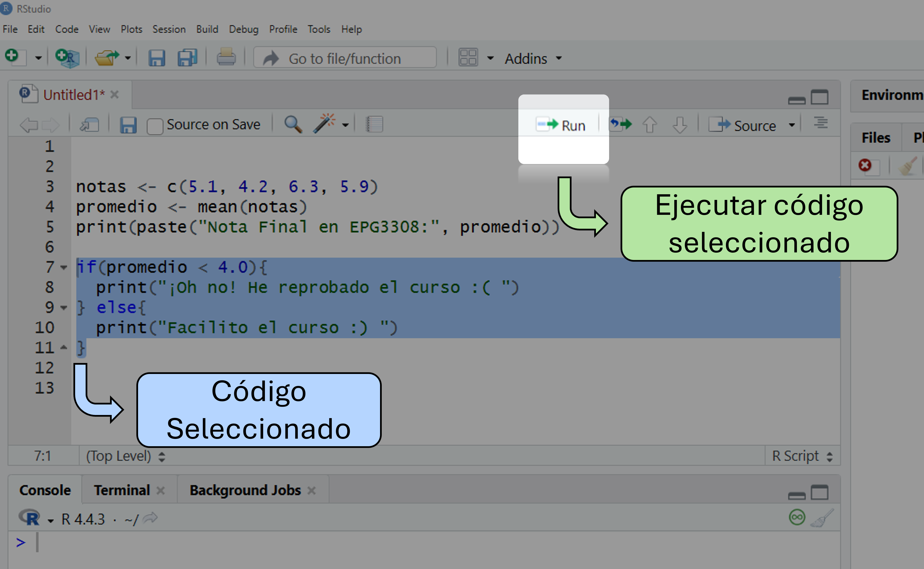Click the Compile Report notebook icon
The height and width of the screenshot is (569, 924).
tap(374, 124)
